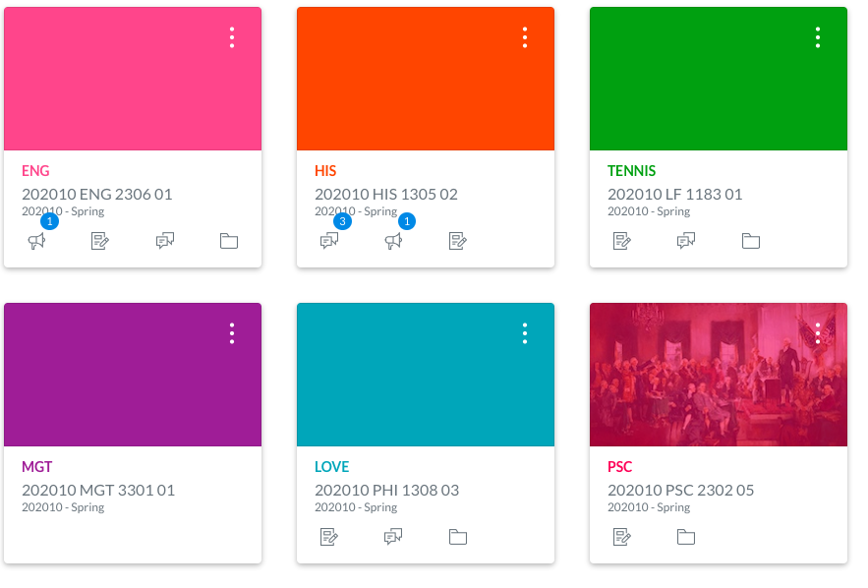Image resolution: width=868 pixels, height=588 pixels.
Task: Open Discussions icon on HIS card
Action: (329, 241)
